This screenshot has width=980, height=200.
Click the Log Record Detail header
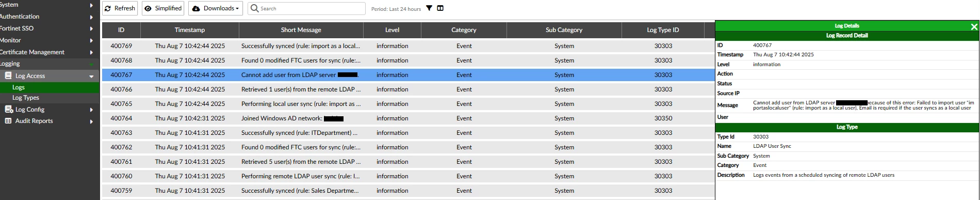point(847,36)
